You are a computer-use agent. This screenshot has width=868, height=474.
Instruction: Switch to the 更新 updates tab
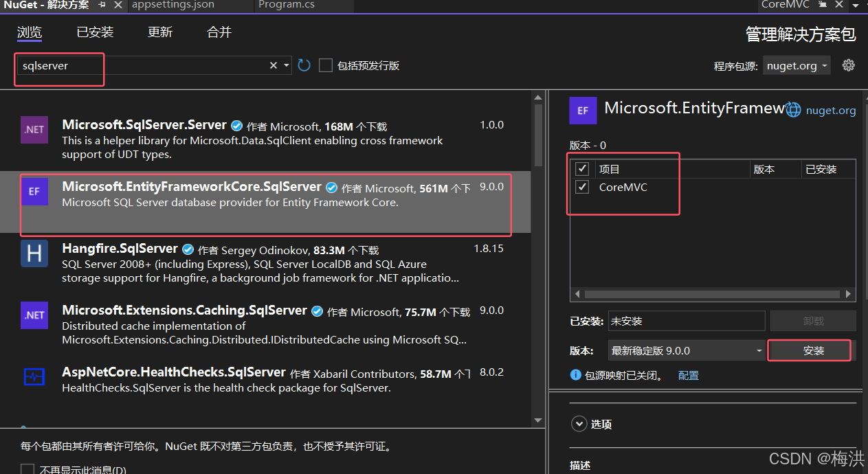160,32
